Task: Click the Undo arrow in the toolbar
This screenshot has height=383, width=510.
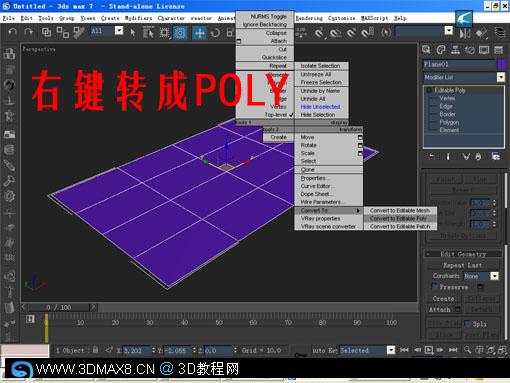Action: (x=12, y=32)
